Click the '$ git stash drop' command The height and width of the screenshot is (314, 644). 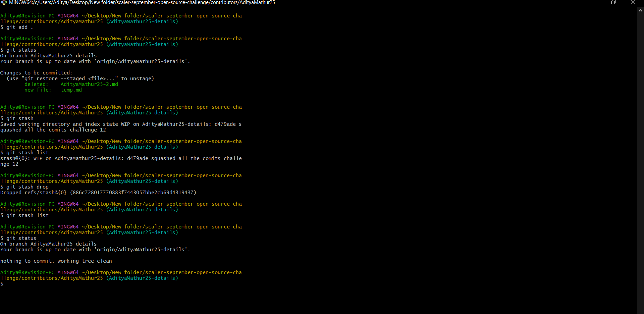(x=24, y=187)
